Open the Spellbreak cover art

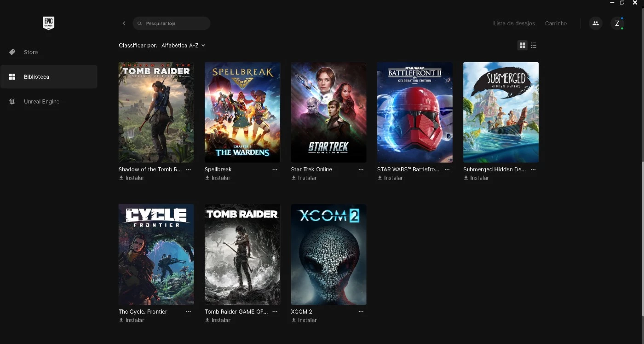point(242,112)
